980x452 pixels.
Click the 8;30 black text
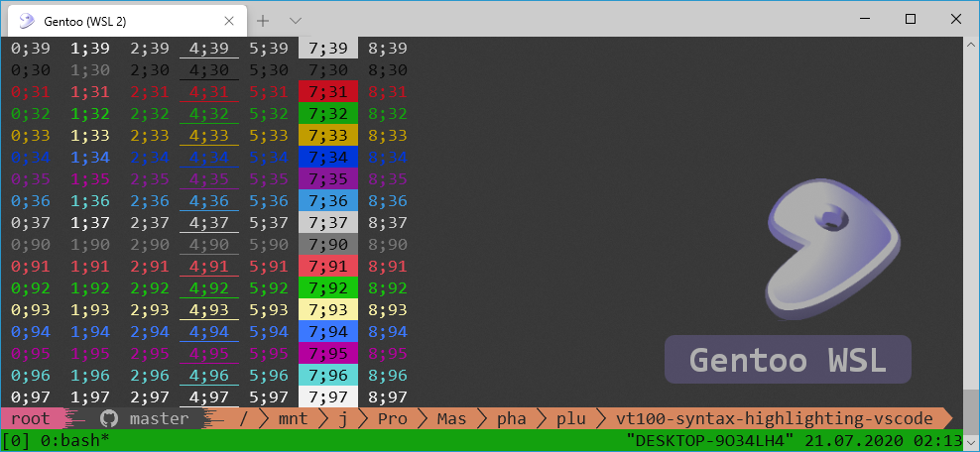click(x=388, y=70)
